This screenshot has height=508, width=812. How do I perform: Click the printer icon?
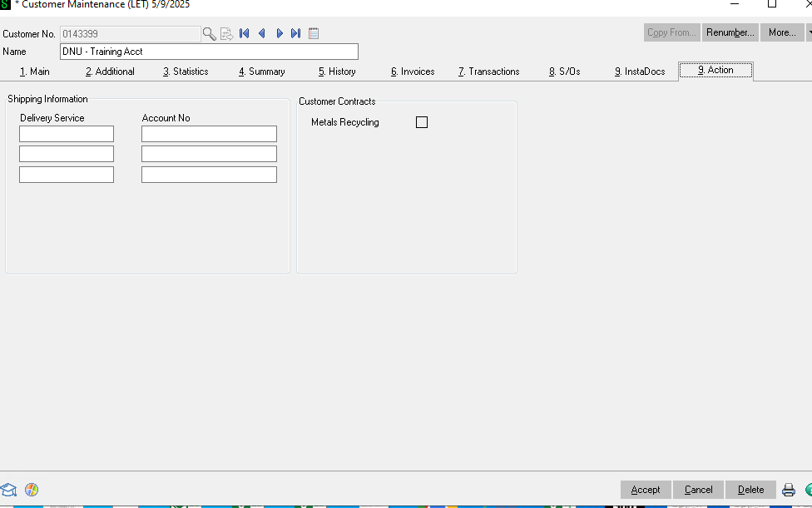(x=788, y=490)
